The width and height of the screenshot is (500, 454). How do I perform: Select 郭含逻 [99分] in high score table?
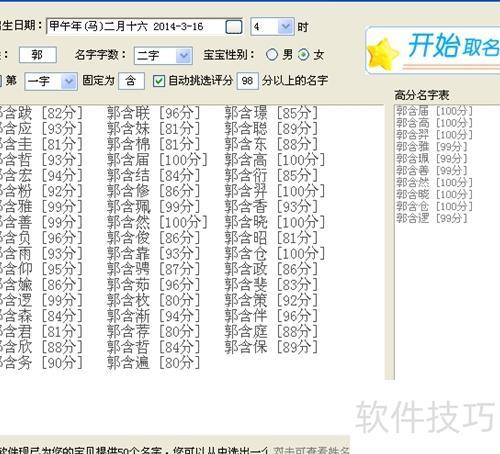tap(432, 218)
